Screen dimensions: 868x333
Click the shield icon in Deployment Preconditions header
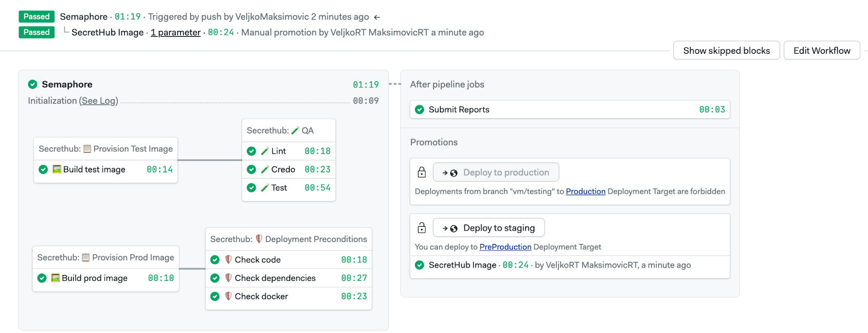(259, 239)
